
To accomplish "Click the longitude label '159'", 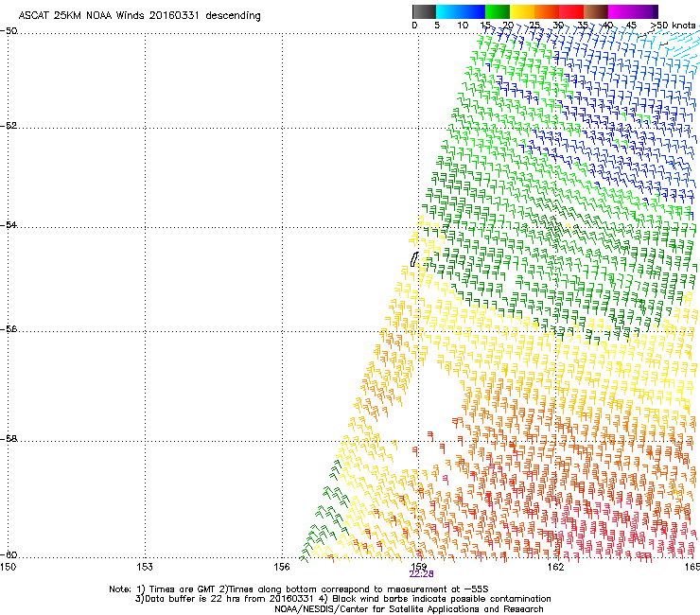I will pyautogui.click(x=419, y=566).
